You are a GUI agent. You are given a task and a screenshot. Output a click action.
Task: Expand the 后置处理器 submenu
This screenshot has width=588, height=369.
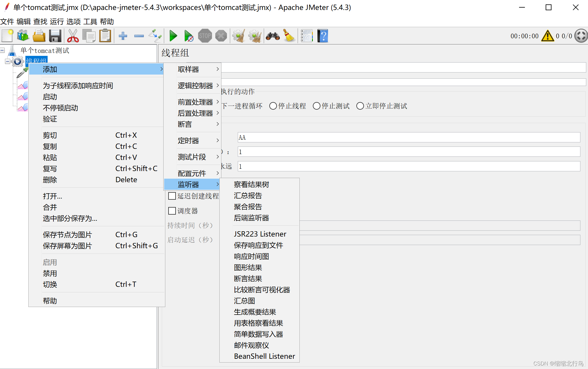(x=193, y=113)
